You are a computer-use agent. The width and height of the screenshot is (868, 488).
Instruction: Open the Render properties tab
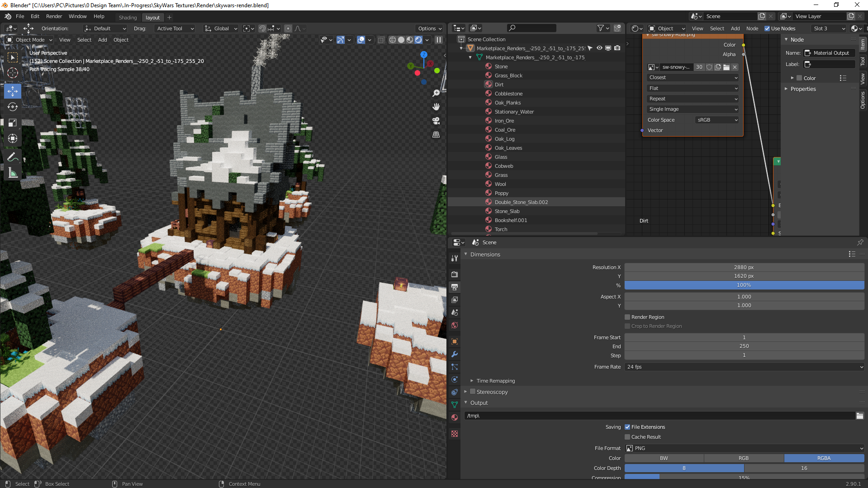pos(455,274)
